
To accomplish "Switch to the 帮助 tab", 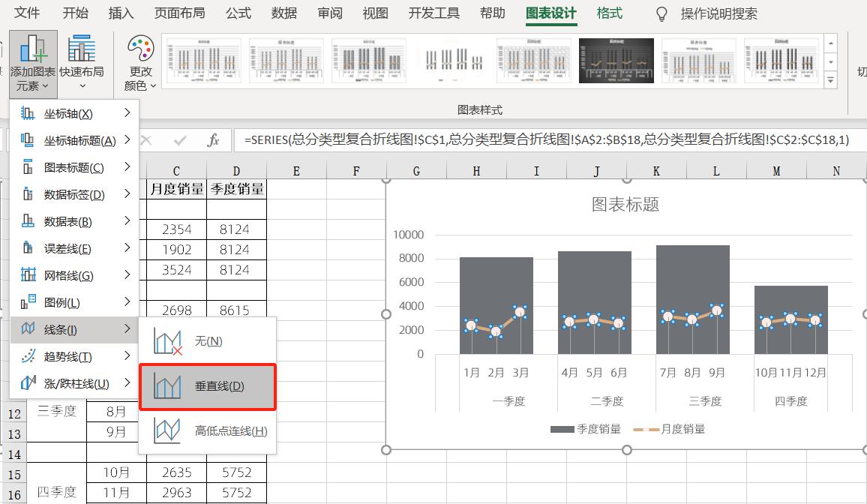I will pos(493,13).
